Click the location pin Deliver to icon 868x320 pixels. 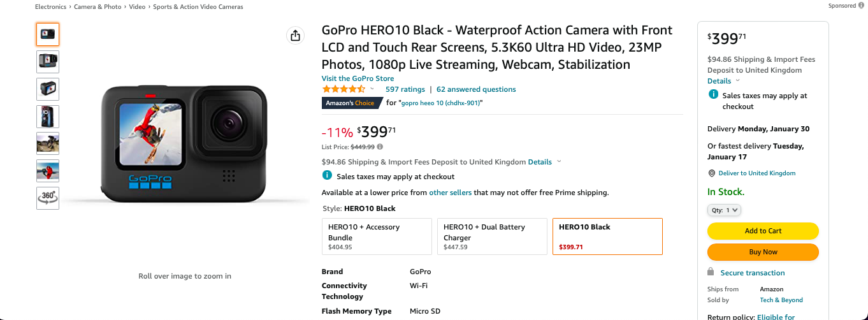(712, 173)
